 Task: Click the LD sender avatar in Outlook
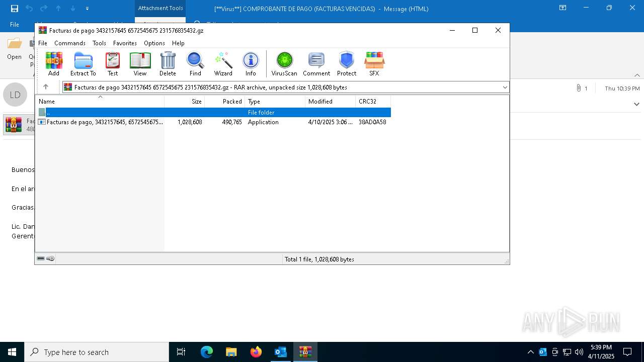[x=15, y=95]
